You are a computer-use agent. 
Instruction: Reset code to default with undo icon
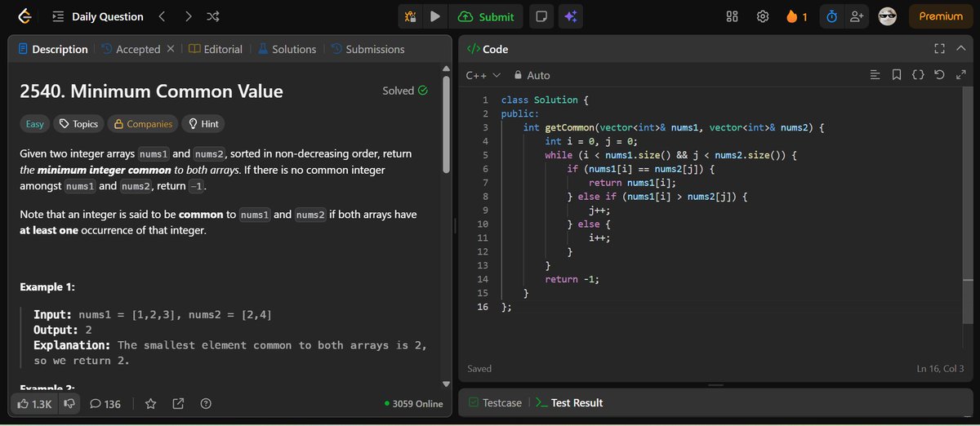click(x=939, y=75)
